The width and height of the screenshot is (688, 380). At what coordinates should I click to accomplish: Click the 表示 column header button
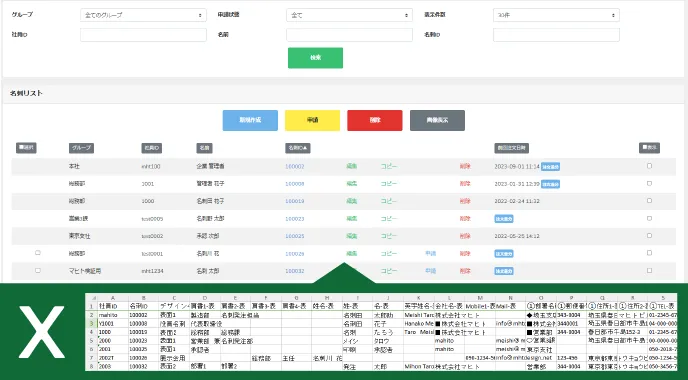(649, 148)
